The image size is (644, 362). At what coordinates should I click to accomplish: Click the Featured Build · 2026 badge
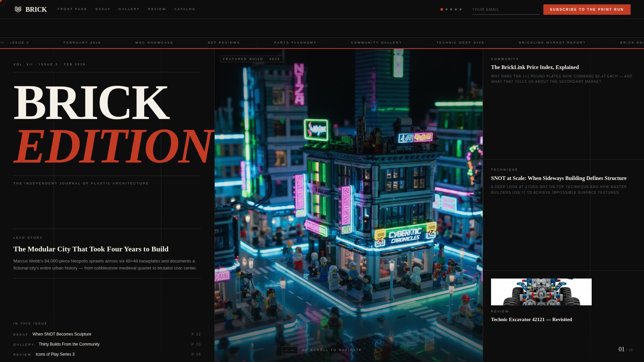coord(252,59)
